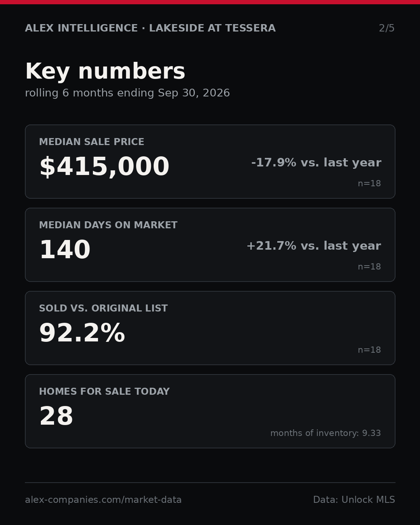
Task: Click the 140 days value
Action: point(65,250)
